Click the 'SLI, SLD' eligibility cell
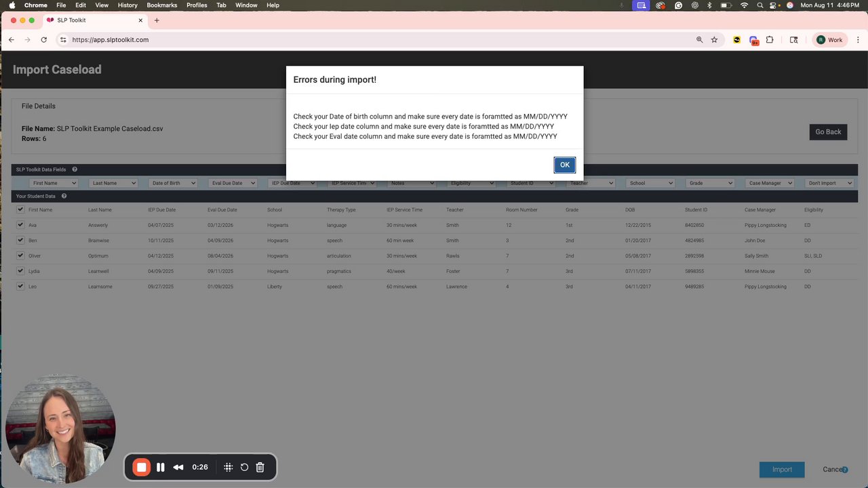The width and height of the screenshot is (868, 488). point(813,256)
